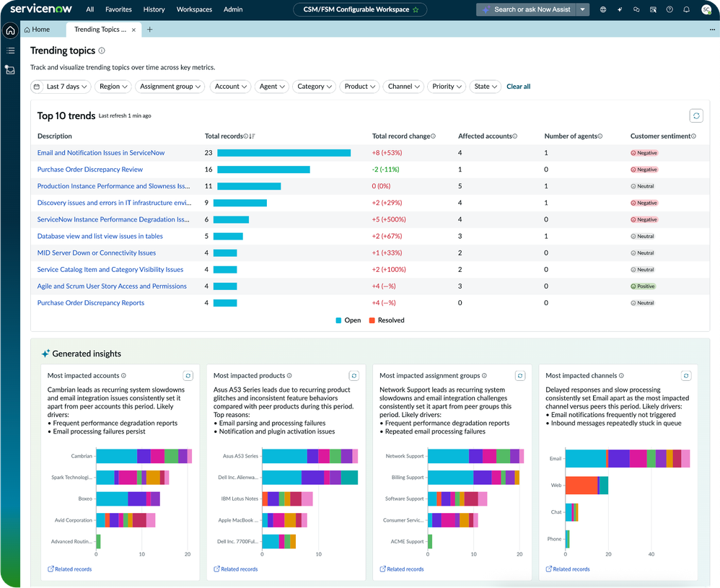Image resolution: width=720 pixels, height=588 pixels.
Task: Open the inbox icon in the sidebar
Action: [9, 70]
